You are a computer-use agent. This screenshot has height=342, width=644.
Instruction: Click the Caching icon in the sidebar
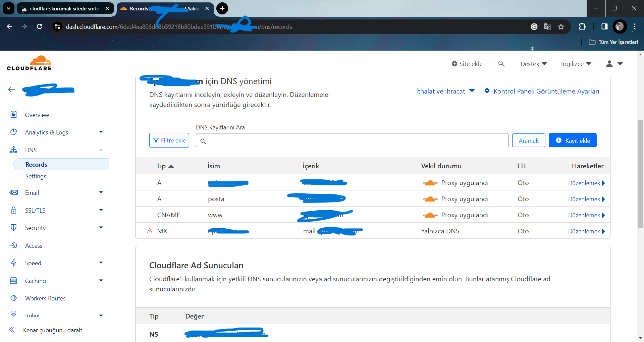pos(13,281)
